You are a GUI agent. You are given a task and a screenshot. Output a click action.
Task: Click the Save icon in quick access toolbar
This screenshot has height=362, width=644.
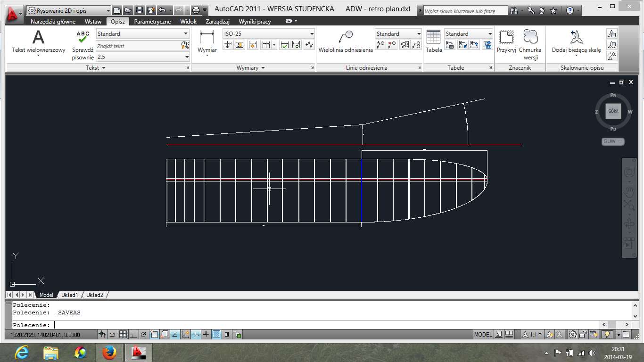click(140, 10)
